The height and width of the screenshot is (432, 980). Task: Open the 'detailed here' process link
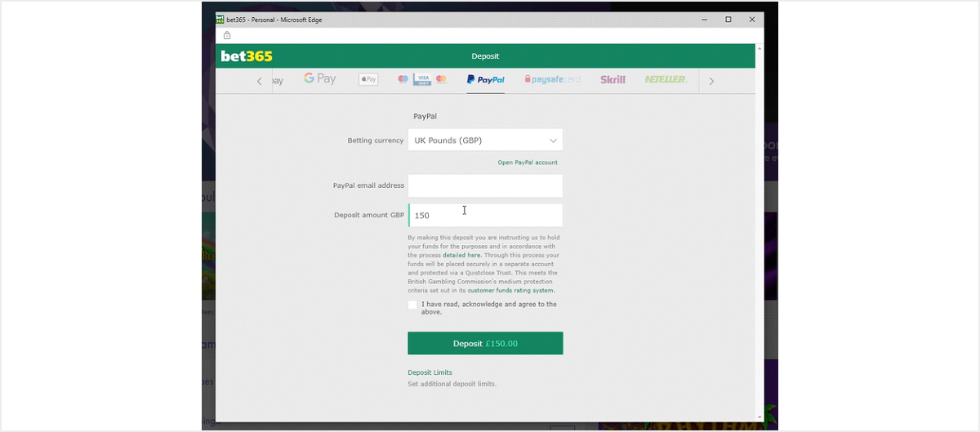[461, 256]
